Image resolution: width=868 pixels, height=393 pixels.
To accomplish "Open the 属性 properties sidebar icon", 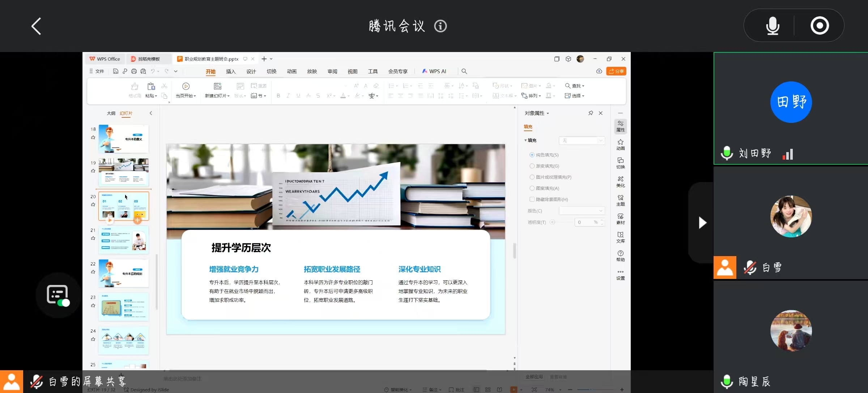I will coord(621,126).
